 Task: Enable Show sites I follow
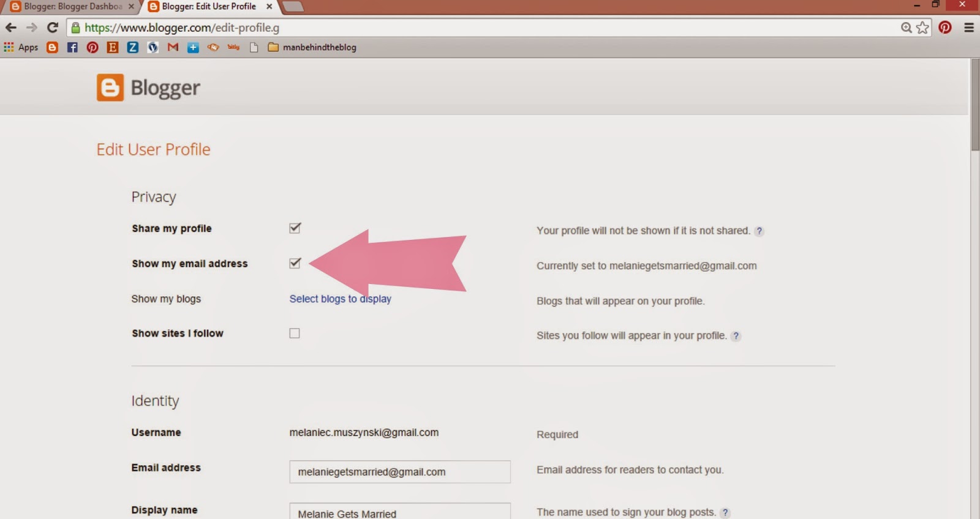tap(295, 334)
